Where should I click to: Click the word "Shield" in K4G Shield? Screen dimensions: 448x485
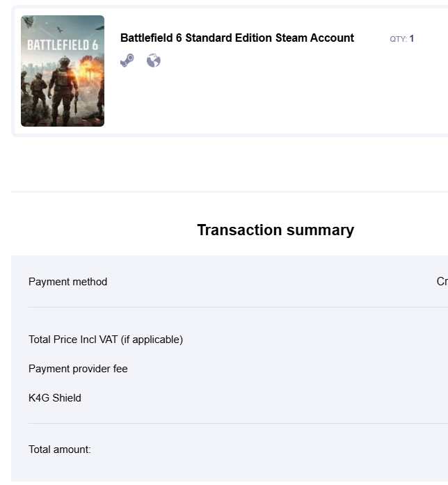point(67,398)
